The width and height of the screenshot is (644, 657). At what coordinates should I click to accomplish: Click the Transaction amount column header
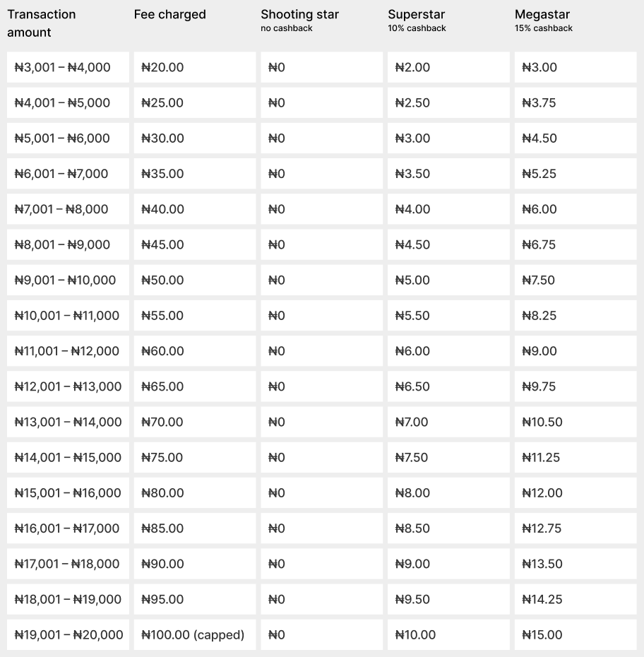(x=42, y=23)
